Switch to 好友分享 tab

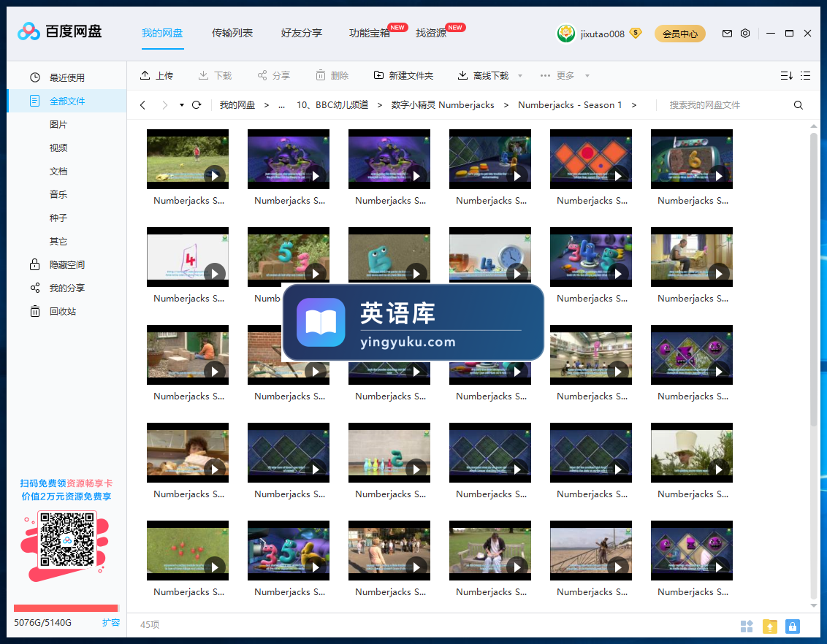tap(302, 33)
